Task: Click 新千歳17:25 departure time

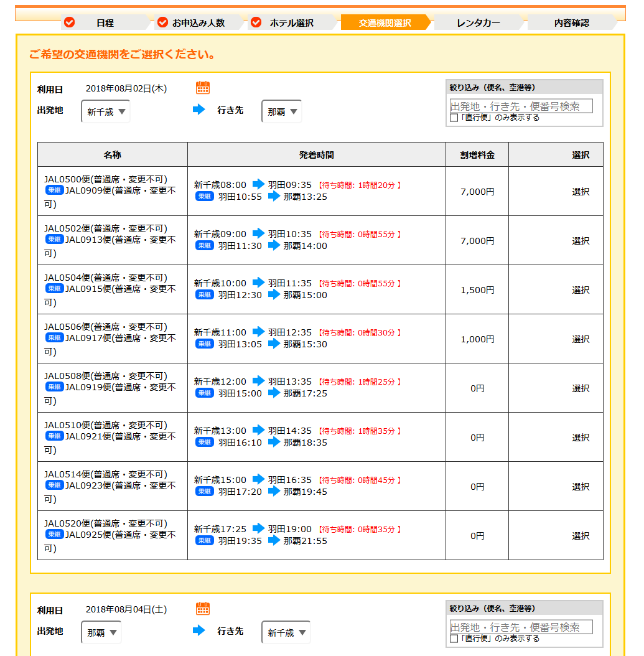Action: [220, 529]
